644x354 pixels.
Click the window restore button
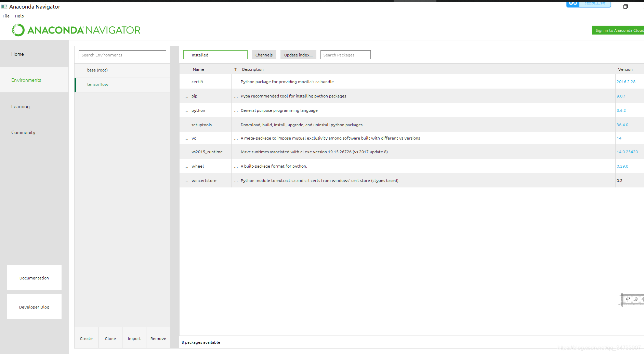[x=626, y=6]
